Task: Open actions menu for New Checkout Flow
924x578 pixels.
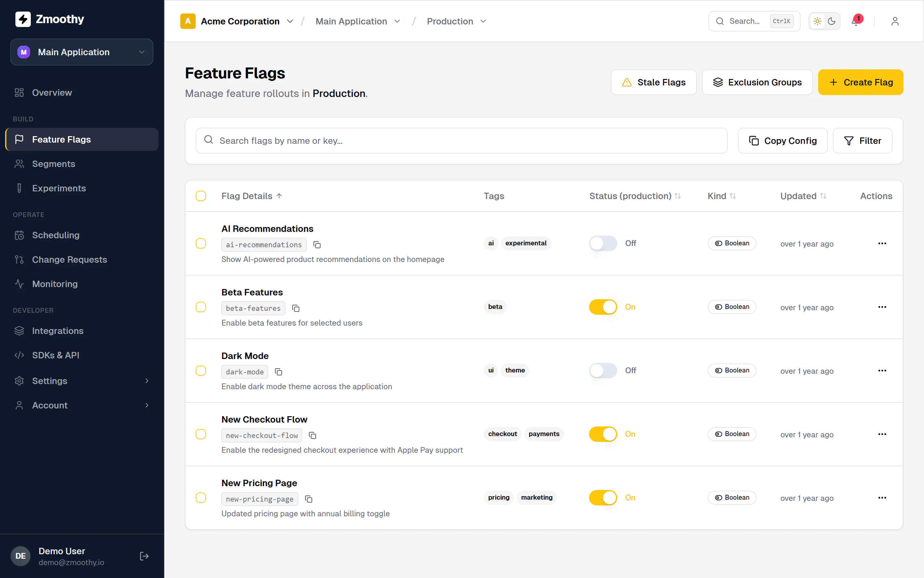Action: 882,434
